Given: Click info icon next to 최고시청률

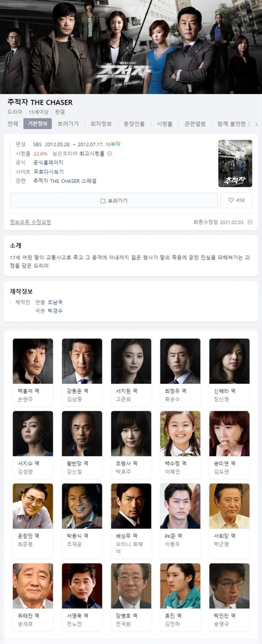Looking at the screenshot, I should 109,153.
